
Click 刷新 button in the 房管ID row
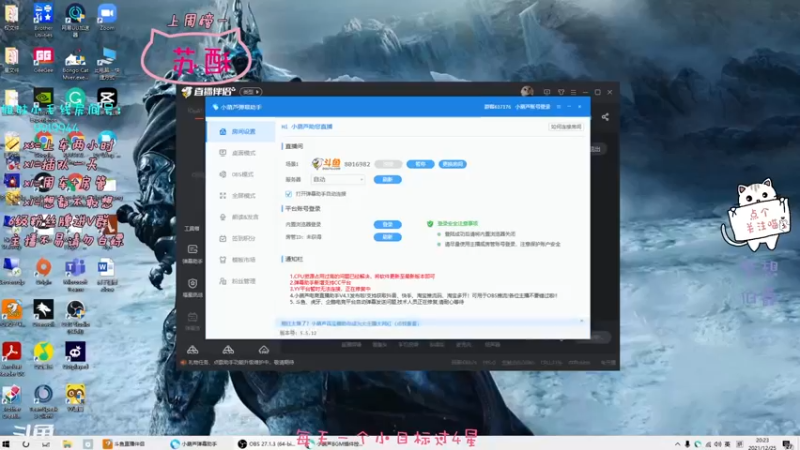point(387,237)
